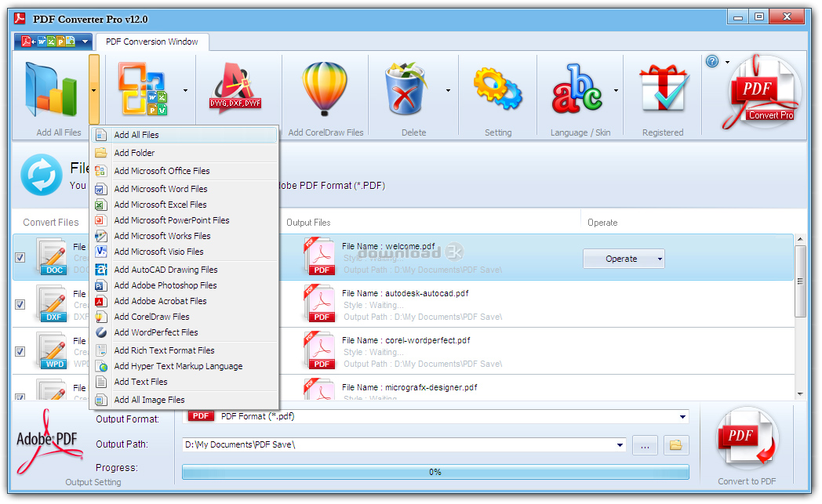Click the Add All Files toolbar icon
This screenshot has width=822, height=504.
point(51,89)
